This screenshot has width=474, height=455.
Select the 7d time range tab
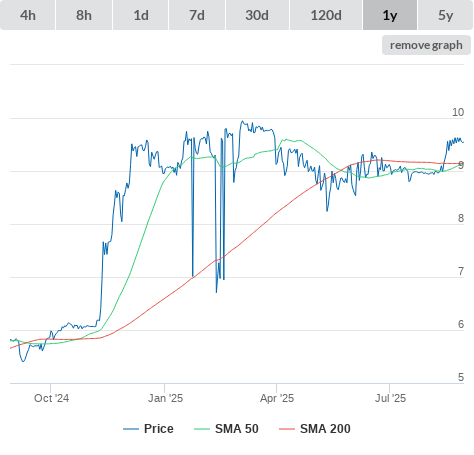pos(197,15)
